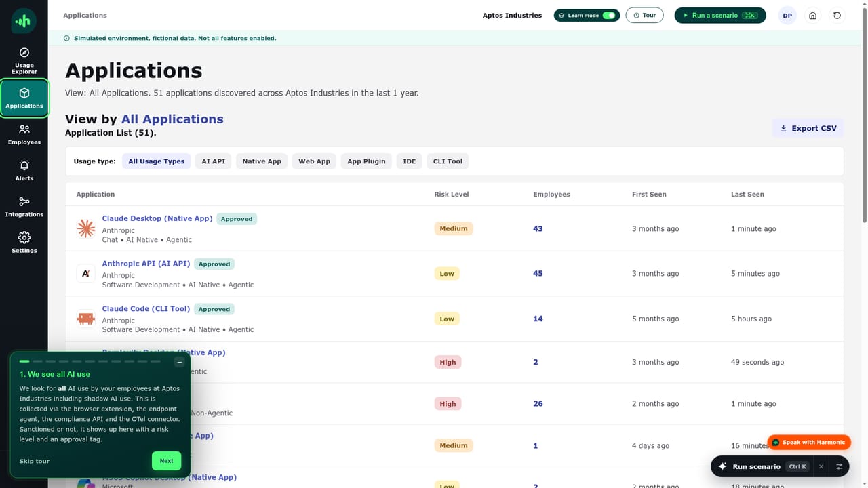
Task: Click the Low risk badge for Anthropic API
Action: (447, 274)
